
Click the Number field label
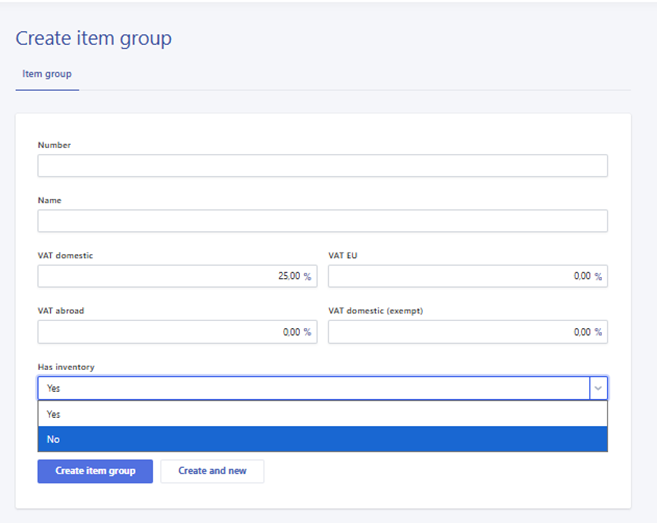tap(54, 145)
